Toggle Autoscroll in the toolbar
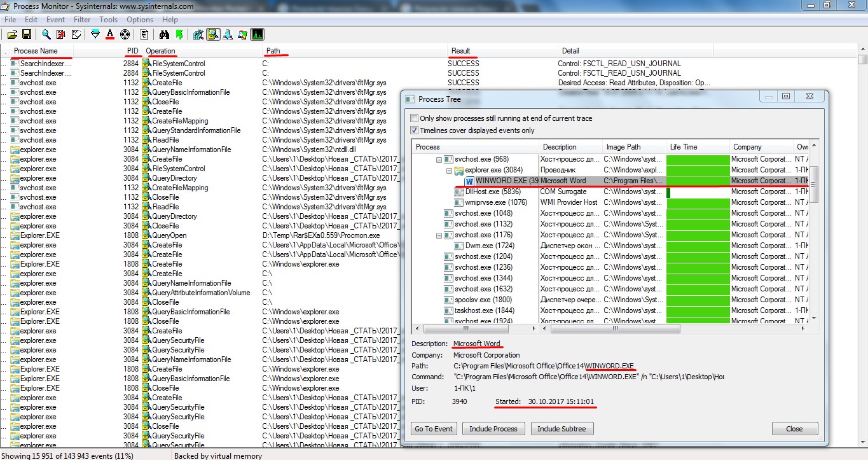The height and width of the screenshot is (460, 868). (61, 34)
